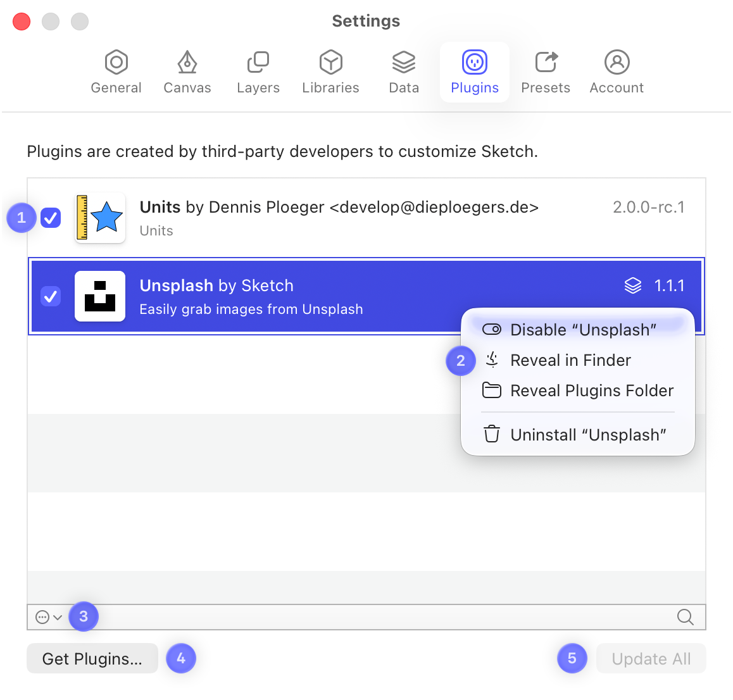Open the Presets settings tab

(546, 72)
